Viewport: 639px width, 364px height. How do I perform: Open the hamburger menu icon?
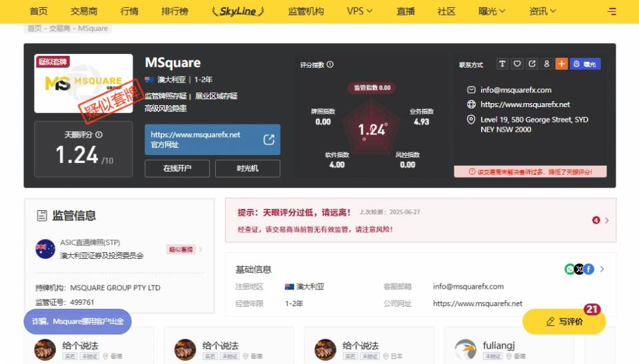(612, 11)
